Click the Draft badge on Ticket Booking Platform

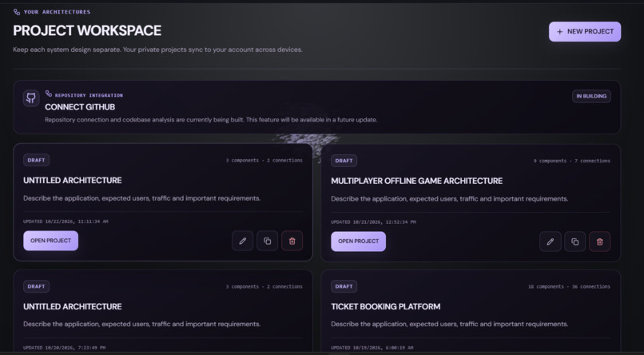344,286
